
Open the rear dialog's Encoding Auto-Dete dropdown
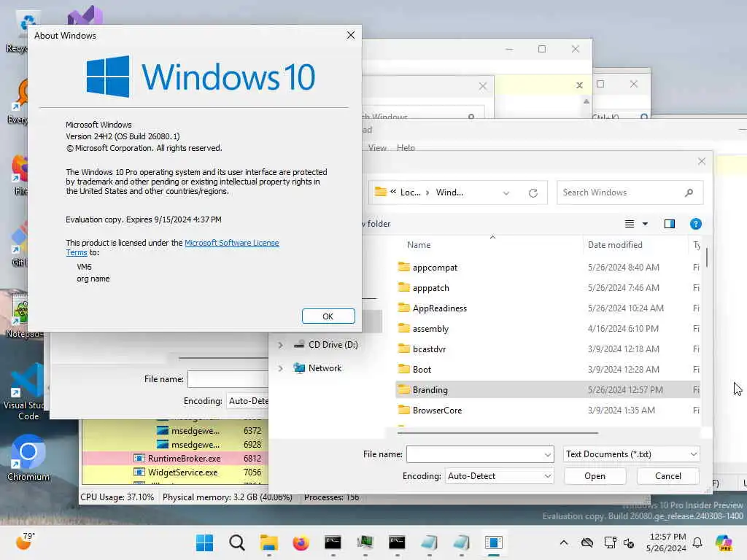click(x=248, y=401)
